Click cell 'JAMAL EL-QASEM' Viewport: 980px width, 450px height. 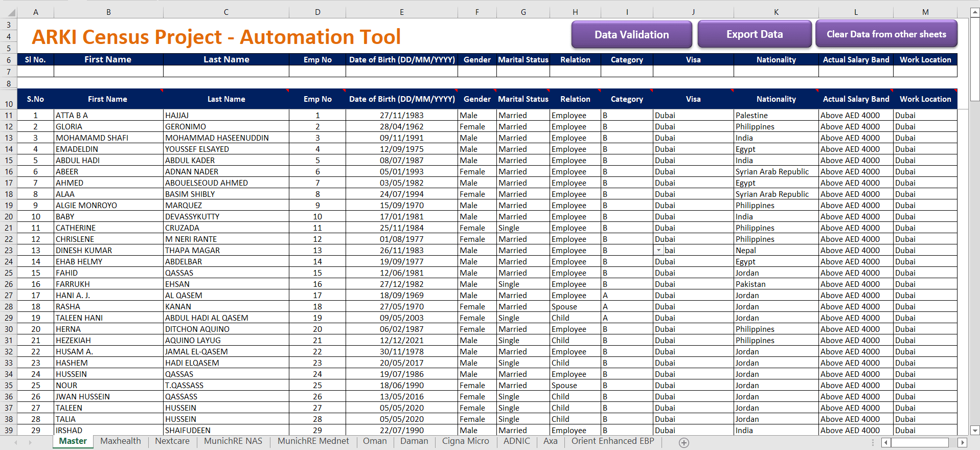pos(226,352)
